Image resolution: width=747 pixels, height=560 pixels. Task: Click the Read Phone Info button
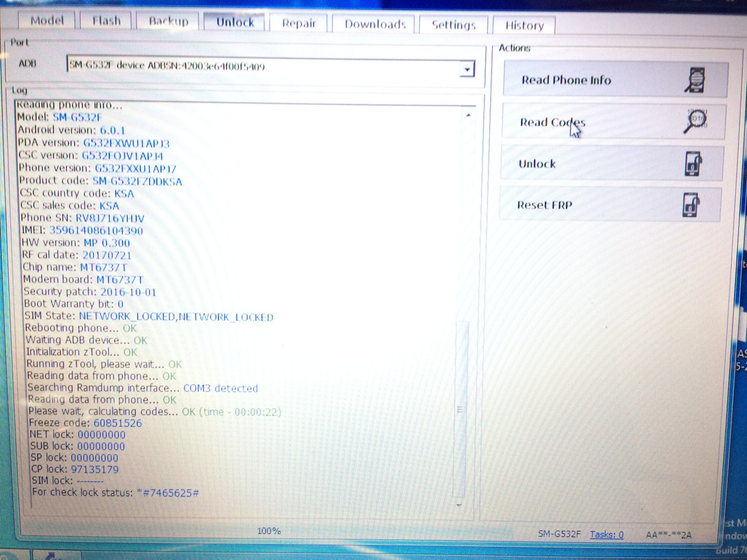(615, 79)
